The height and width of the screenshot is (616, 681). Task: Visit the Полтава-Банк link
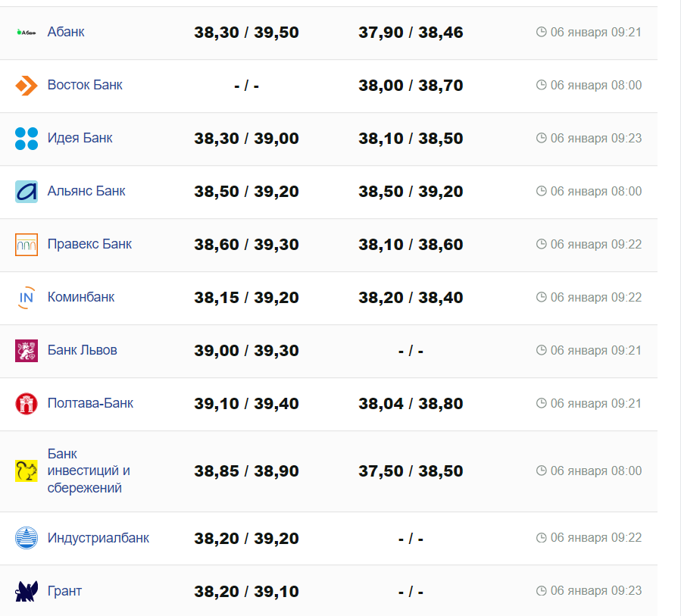[90, 403]
